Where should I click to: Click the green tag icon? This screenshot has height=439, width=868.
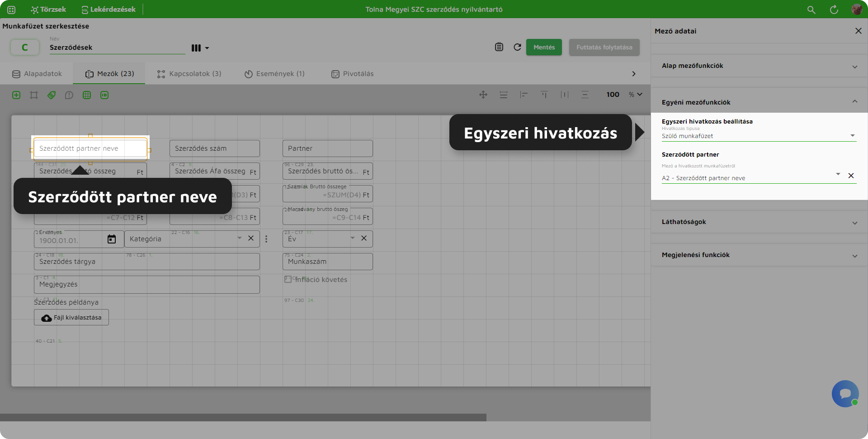click(x=52, y=95)
